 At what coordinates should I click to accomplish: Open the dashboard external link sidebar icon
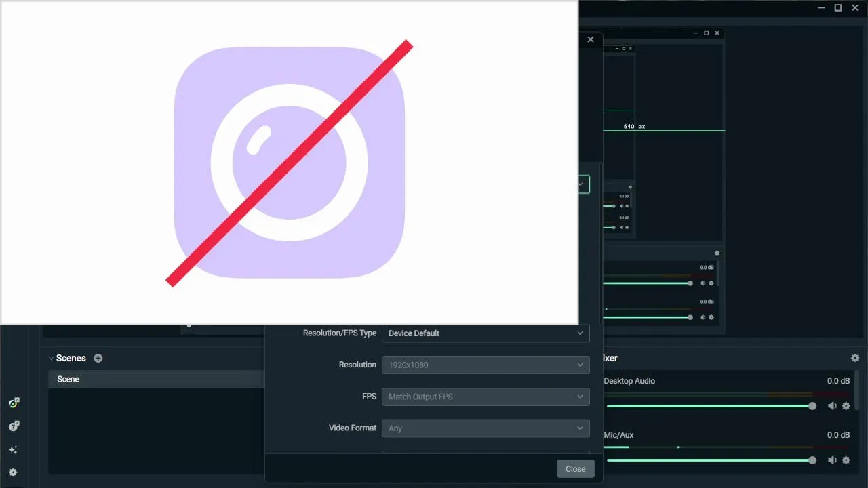[x=14, y=403]
